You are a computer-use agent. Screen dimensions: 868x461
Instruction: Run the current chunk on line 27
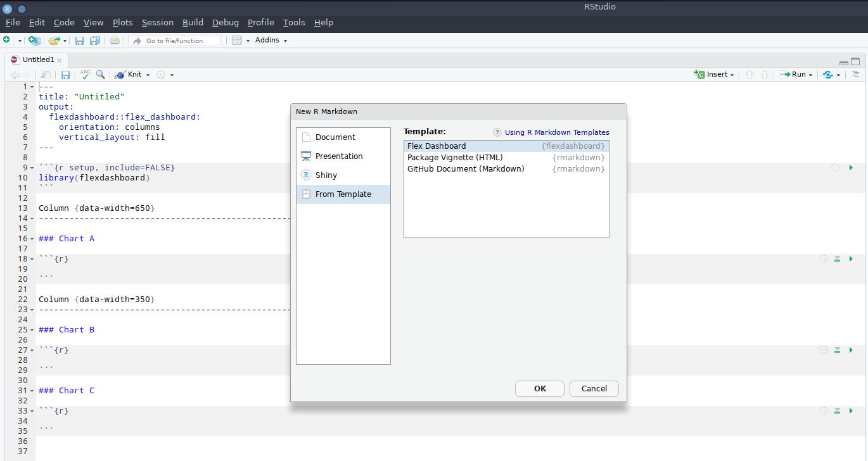pyautogui.click(x=851, y=350)
